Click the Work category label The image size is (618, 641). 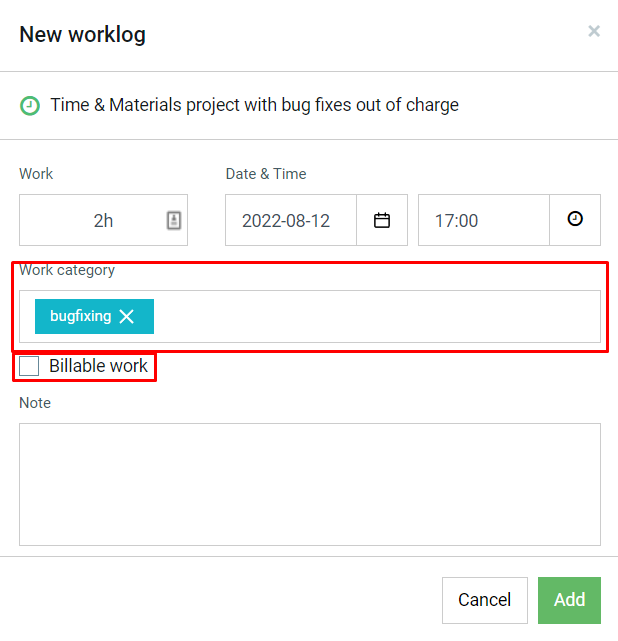click(67, 270)
